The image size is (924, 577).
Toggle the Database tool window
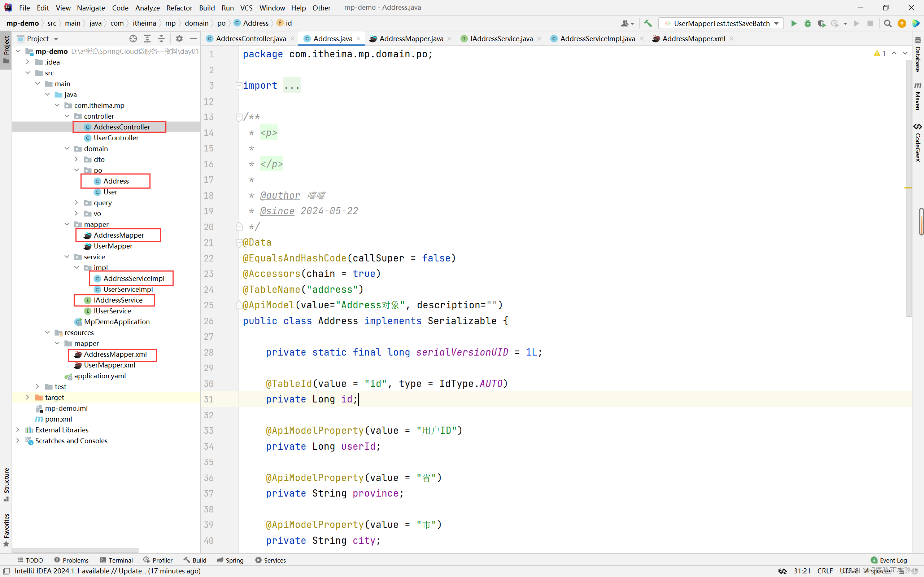pos(918,55)
